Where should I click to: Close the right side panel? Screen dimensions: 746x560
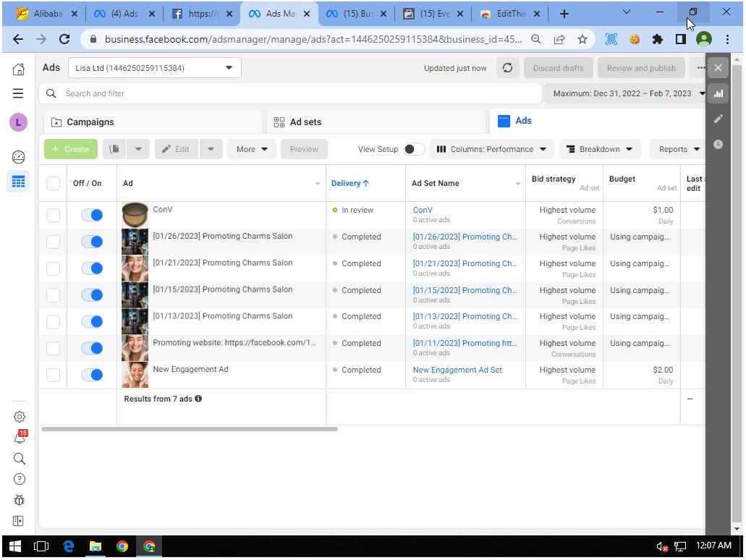pyautogui.click(x=719, y=68)
